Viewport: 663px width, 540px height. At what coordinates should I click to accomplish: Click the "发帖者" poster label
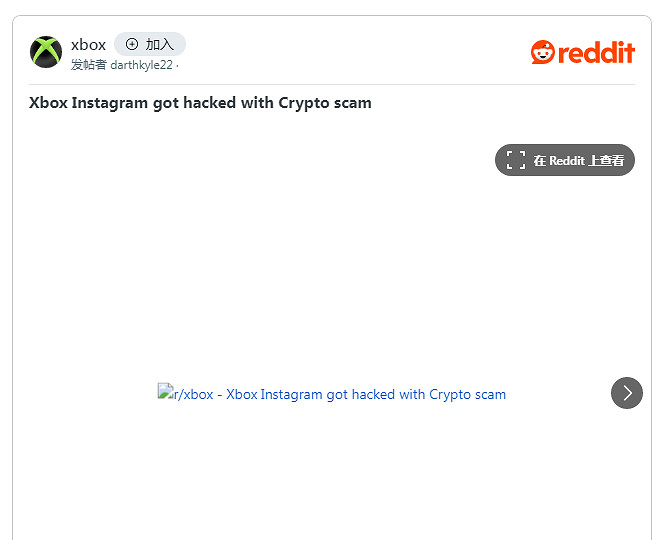[88, 65]
